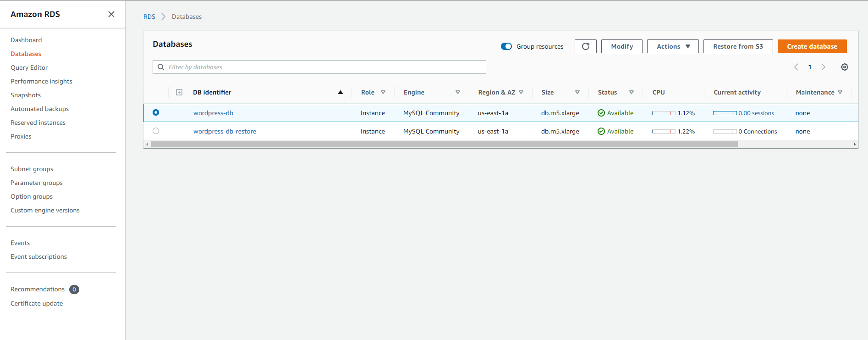
Task: Open Databases in the sidebar
Action: 26,54
